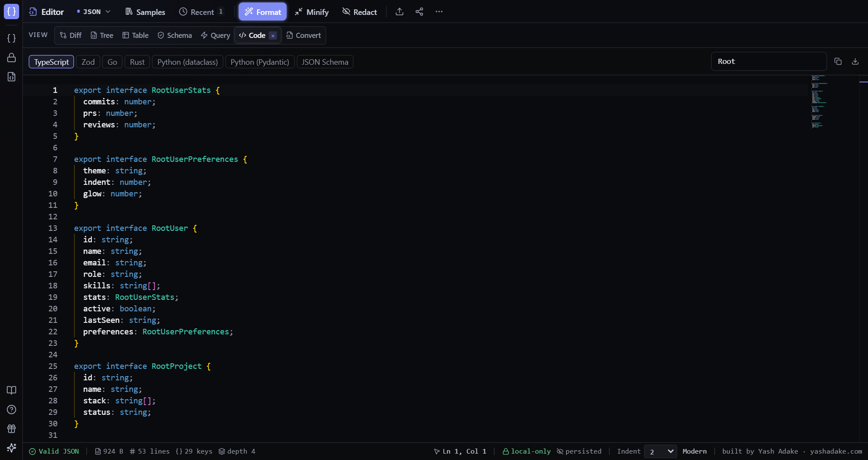Click the 29 keys status entry
Screen dimensions: 868x460
[x=194, y=451]
